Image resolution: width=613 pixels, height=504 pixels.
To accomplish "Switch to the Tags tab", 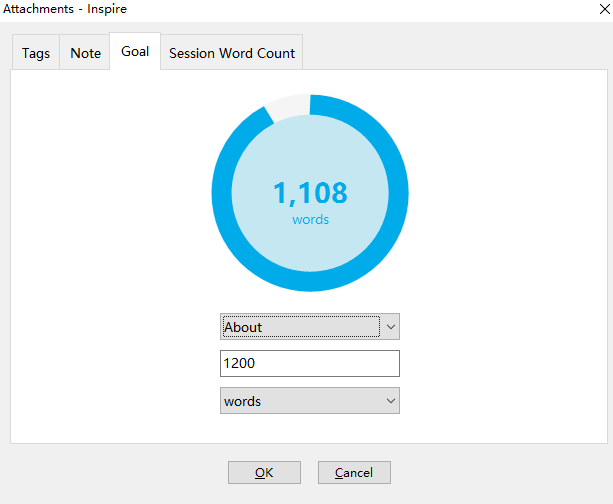I will pyautogui.click(x=36, y=52).
